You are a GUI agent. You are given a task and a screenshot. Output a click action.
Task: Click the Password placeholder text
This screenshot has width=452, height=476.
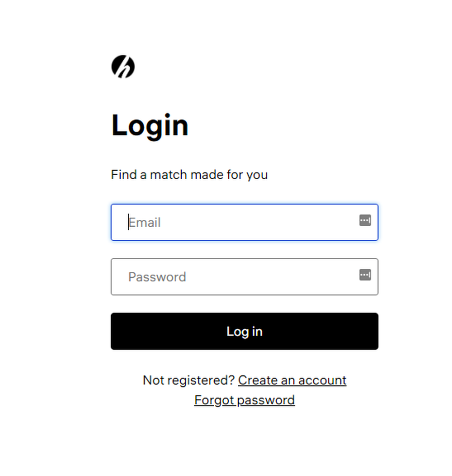point(157,277)
